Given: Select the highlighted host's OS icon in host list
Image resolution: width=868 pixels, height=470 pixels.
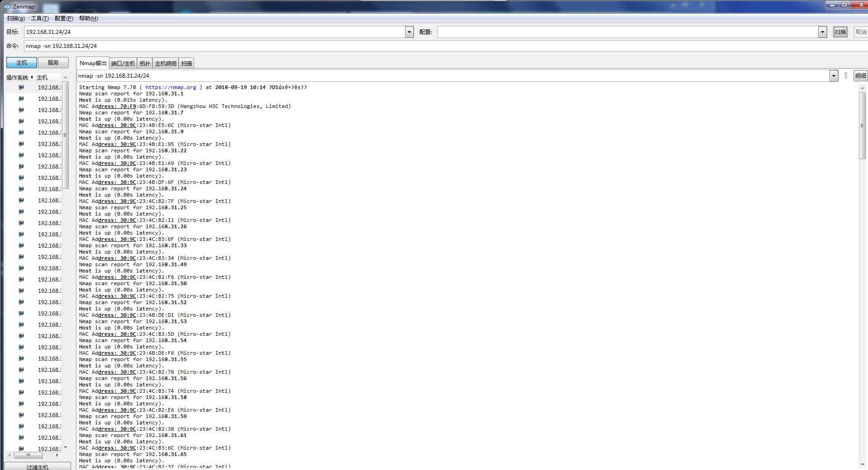Looking at the screenshot, I should pyautogui.click(x=21, y=87).
